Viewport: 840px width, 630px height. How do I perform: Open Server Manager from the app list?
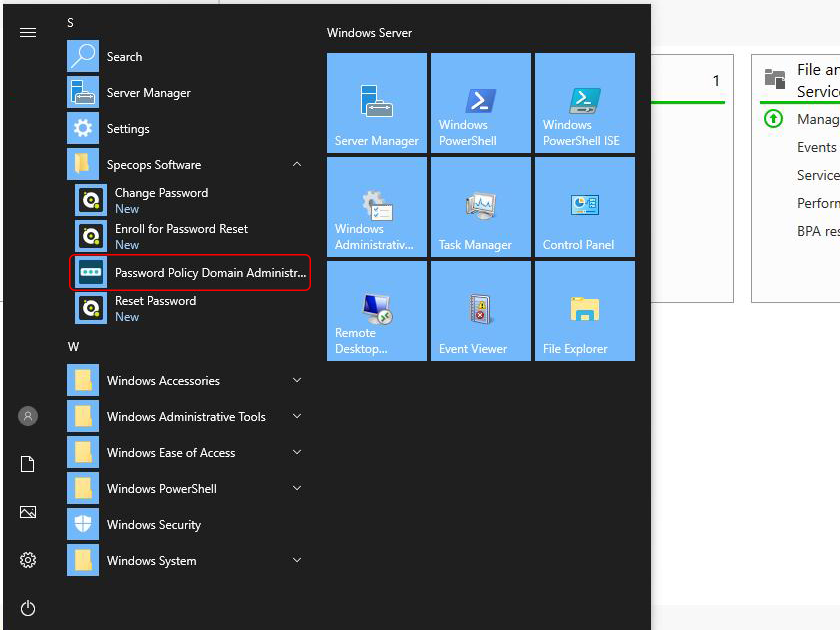click(x=185, y=93)
